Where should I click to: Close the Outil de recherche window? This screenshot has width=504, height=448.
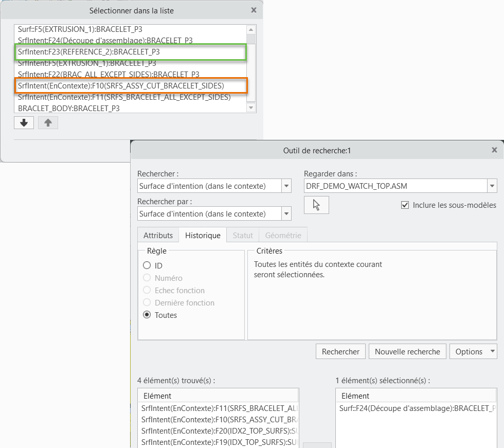[494, 150]
